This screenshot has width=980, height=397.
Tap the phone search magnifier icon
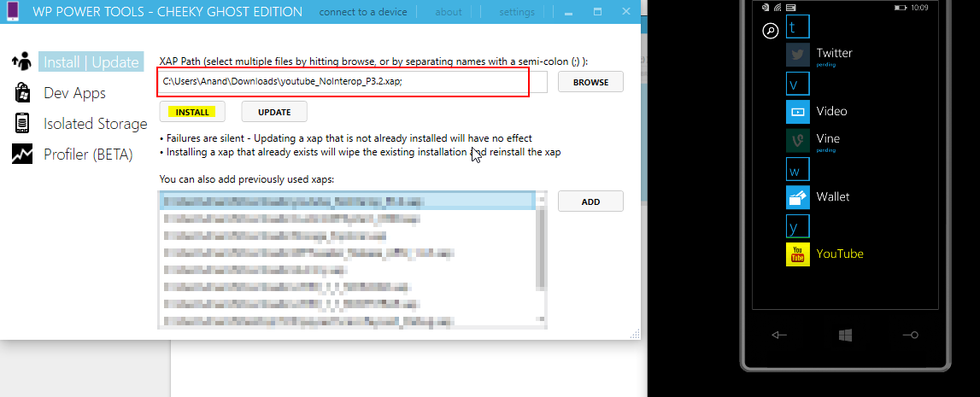770,31
